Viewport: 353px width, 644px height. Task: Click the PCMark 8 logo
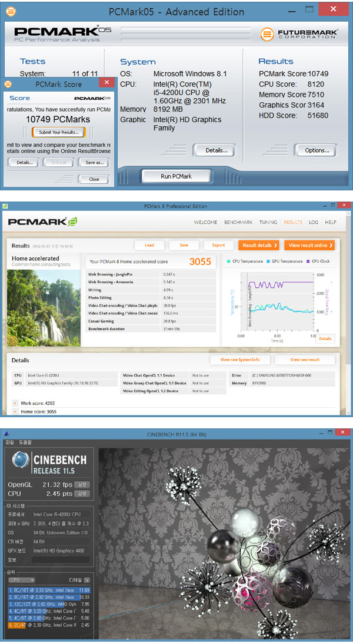[43, 222]
